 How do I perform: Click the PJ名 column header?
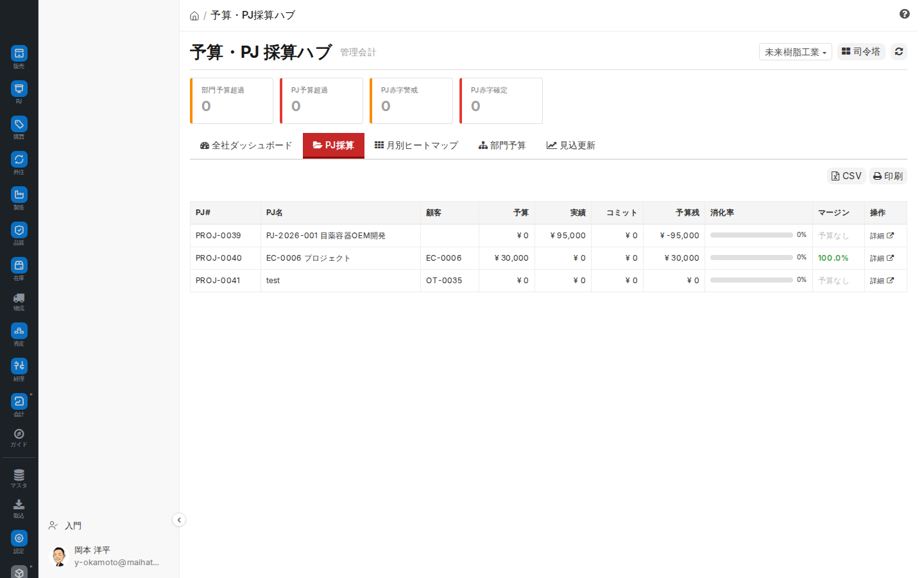click(341, 213)
